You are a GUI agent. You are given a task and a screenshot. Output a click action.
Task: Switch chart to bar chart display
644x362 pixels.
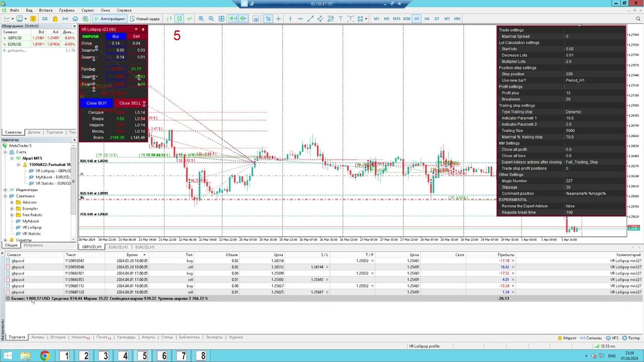coord(169,19)
